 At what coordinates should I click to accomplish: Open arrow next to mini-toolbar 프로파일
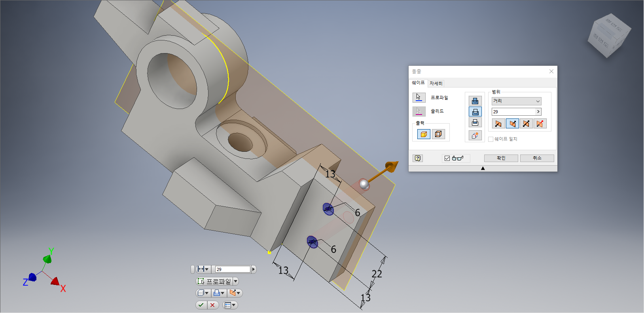click(x=236, y=281)
